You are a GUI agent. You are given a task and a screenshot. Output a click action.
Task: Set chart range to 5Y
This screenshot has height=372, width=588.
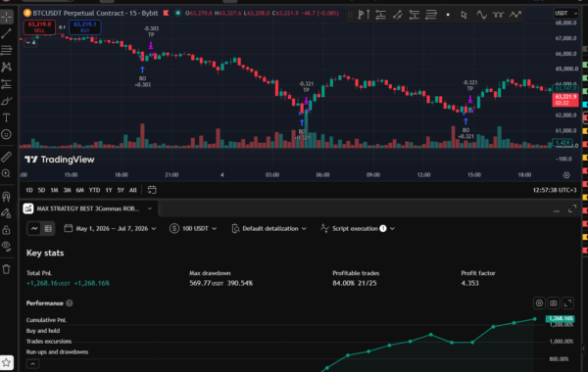tap(121, 190)
